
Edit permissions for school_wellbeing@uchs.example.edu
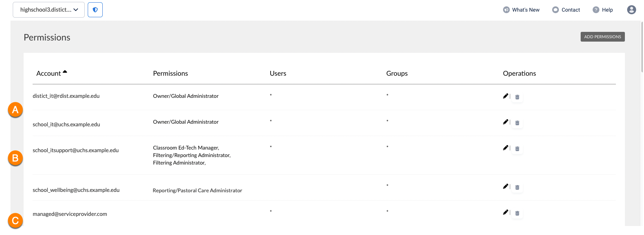click(506, 186)
